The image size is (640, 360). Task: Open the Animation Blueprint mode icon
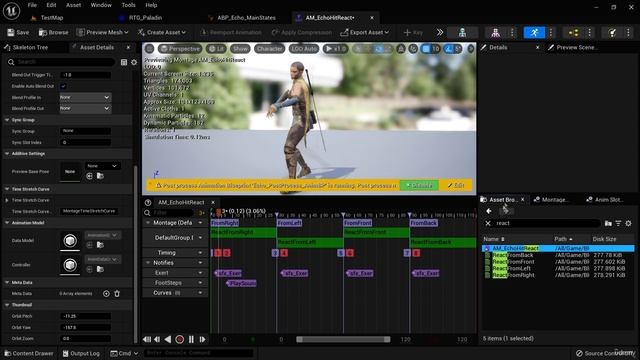pos(573,33)
